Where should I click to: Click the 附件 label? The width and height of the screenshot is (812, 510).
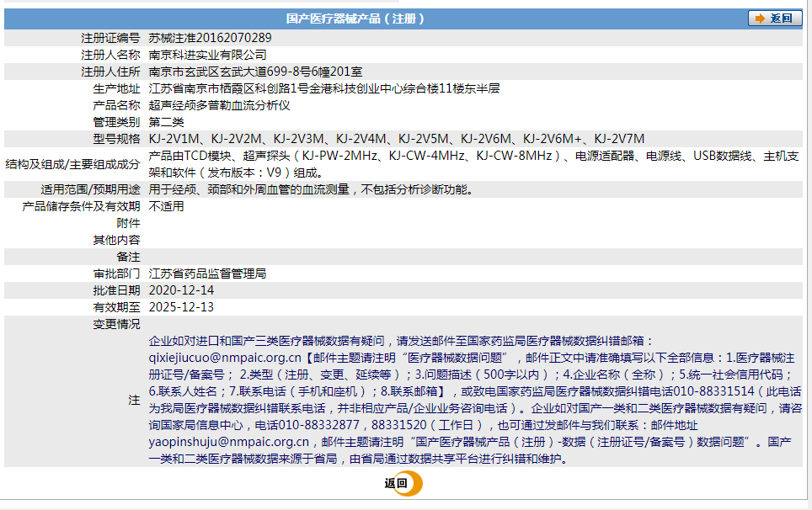coord(128,223)
